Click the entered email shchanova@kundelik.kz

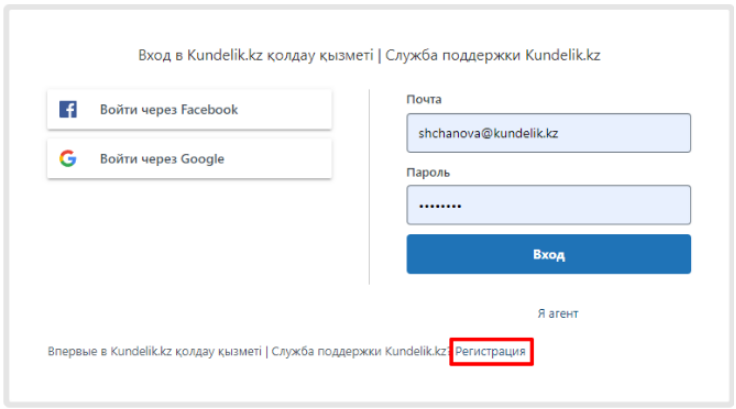(486, 132)
